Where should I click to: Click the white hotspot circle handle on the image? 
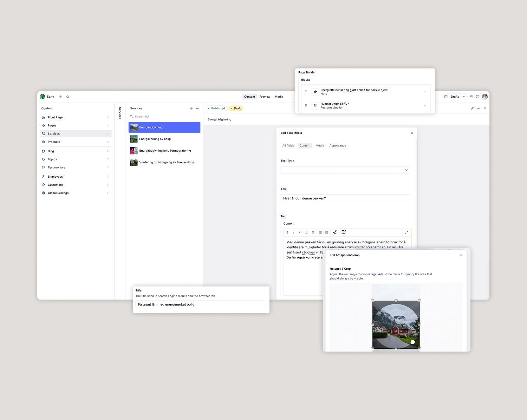(413, 342)
